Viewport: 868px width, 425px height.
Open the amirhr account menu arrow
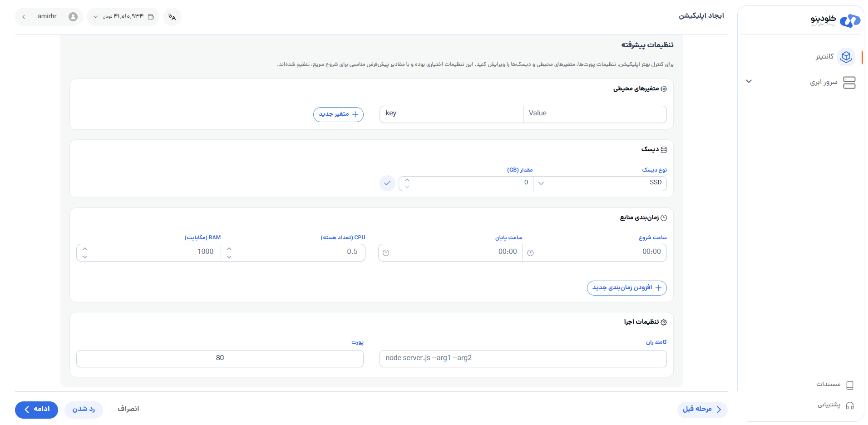point(24,17)
